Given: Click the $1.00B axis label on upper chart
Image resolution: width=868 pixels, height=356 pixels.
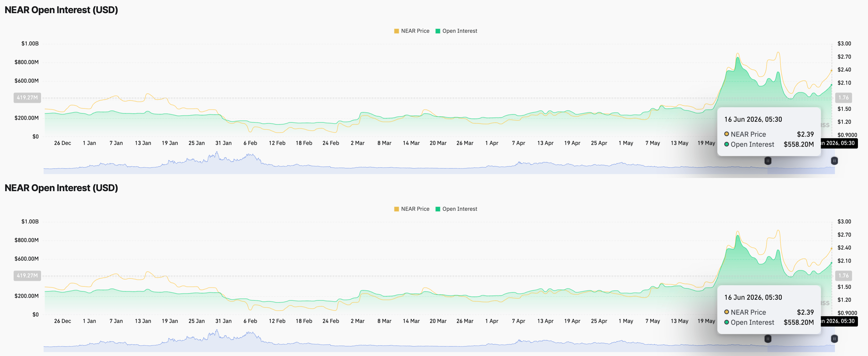Looking at the screenshot, I should click(30, 44).
